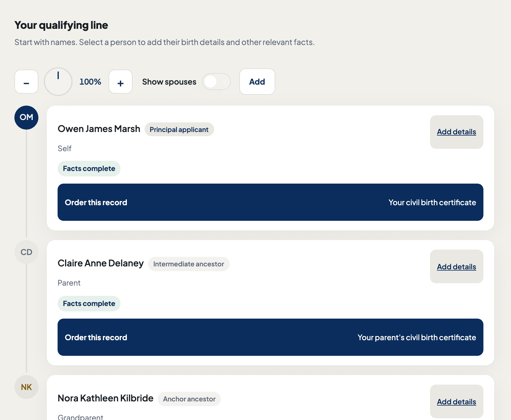Click the Your qualifying line heading
Viewport: 511px width, 420px height.
click(x=61, y=25)
